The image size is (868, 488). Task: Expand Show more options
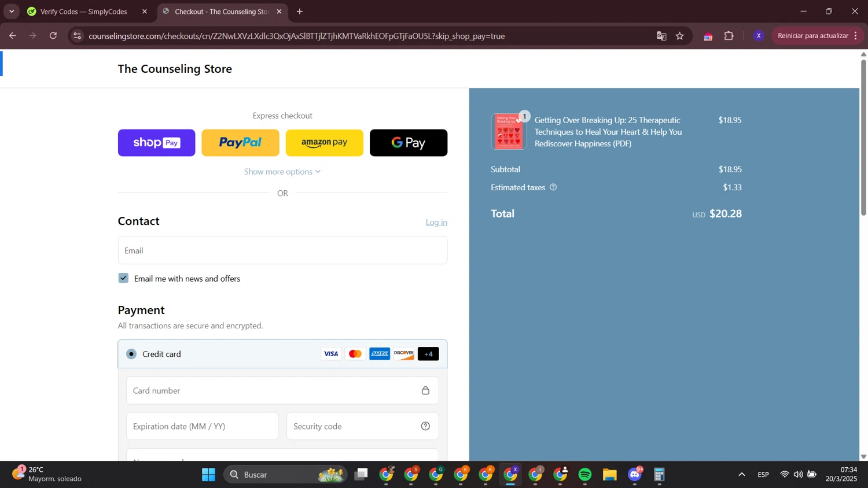[x=282, y=172]
